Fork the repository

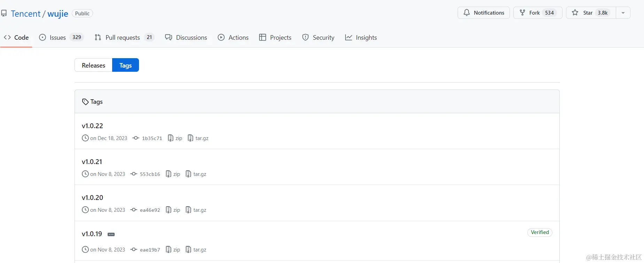[x=538, y=13]
